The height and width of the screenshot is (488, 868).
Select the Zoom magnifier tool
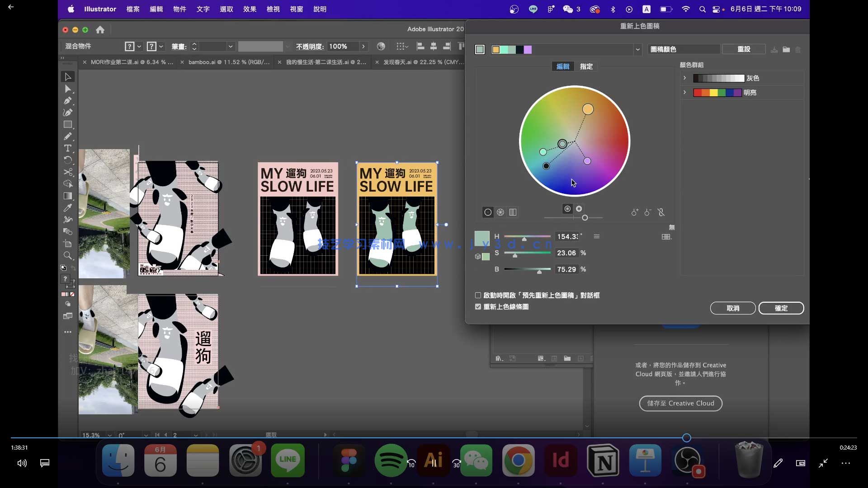point(68,255)
